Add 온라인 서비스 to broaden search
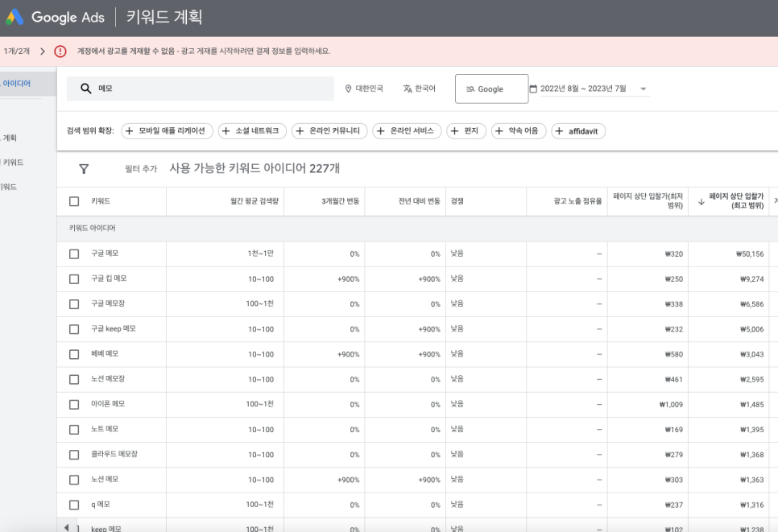Image resolution: width=778 pixels, height=532 pixels. coord(407,131)
